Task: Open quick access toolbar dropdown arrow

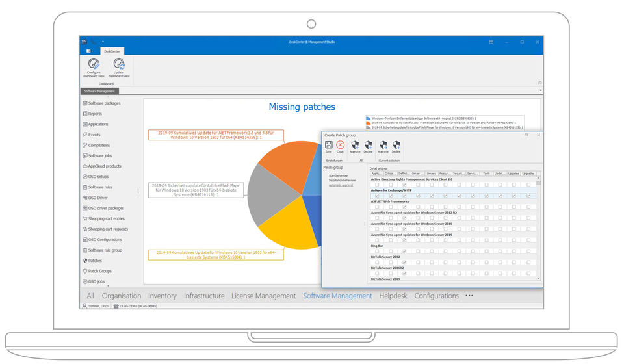Action: 103,42
